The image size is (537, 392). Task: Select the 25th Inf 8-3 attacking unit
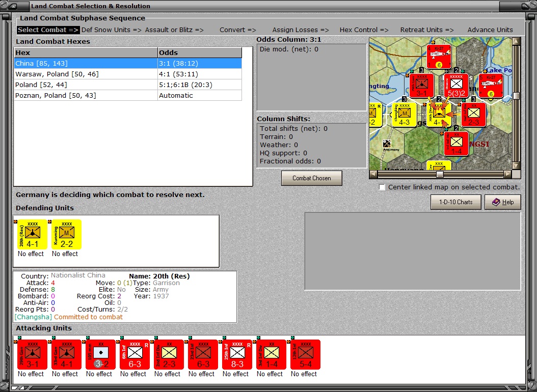[237, 355]
